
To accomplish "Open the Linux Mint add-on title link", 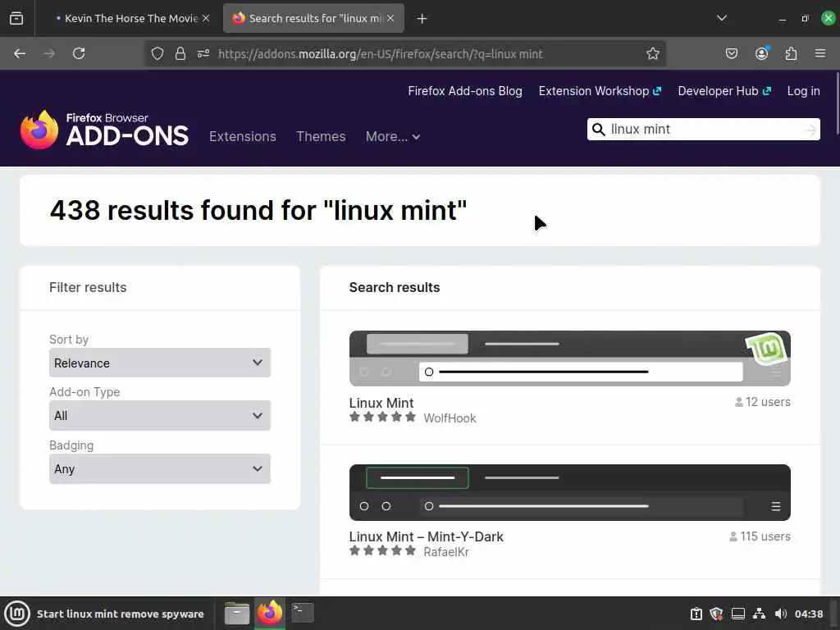I will click(x=381, y=403).
